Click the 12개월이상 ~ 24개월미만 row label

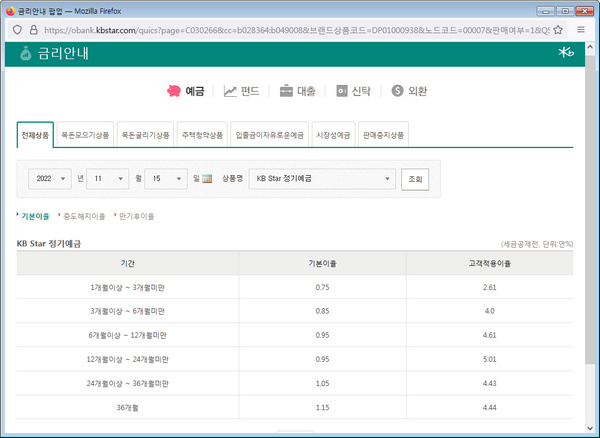point(127,359)
